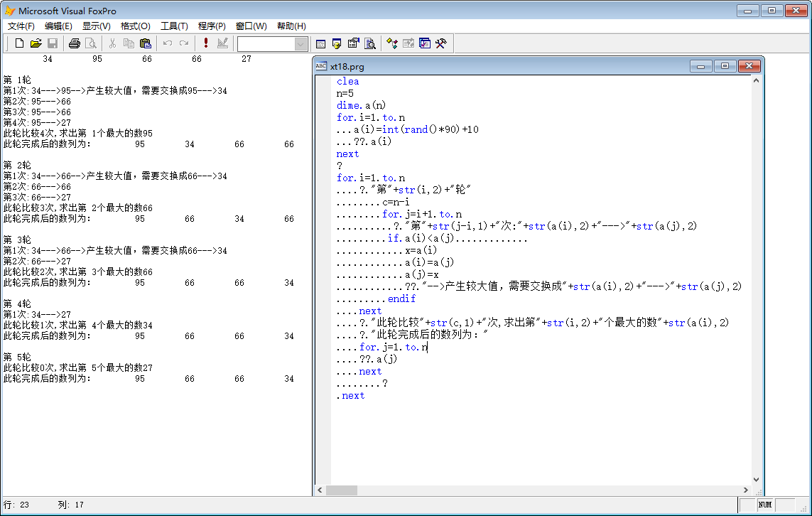Expand the toolbar database dropdown list
This screenshot has width=812, height=516.
[x=301, y=44]
